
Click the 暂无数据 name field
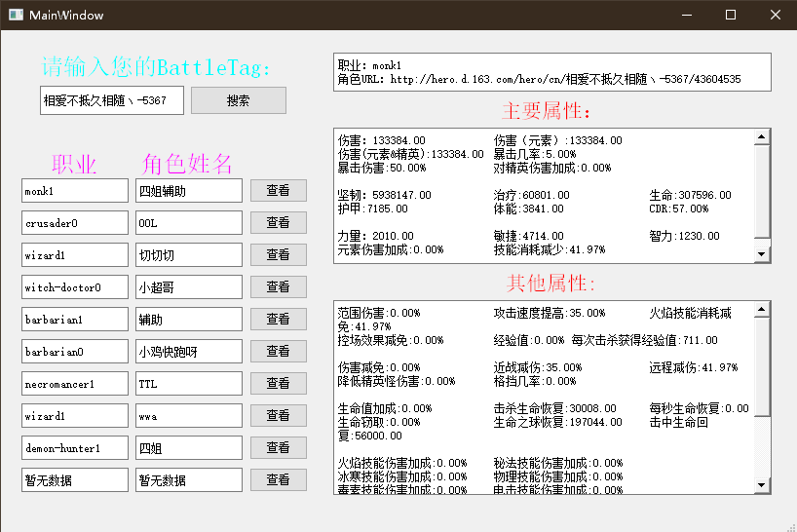click(189, 479)
